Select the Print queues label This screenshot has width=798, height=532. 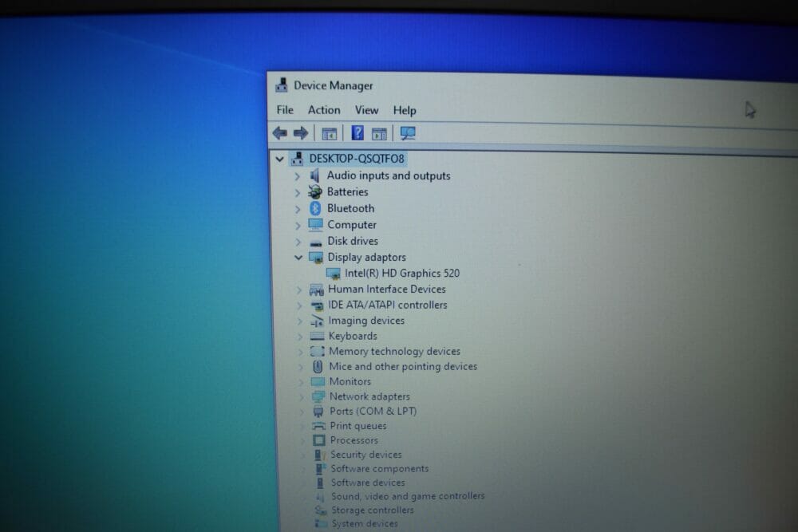358,426
